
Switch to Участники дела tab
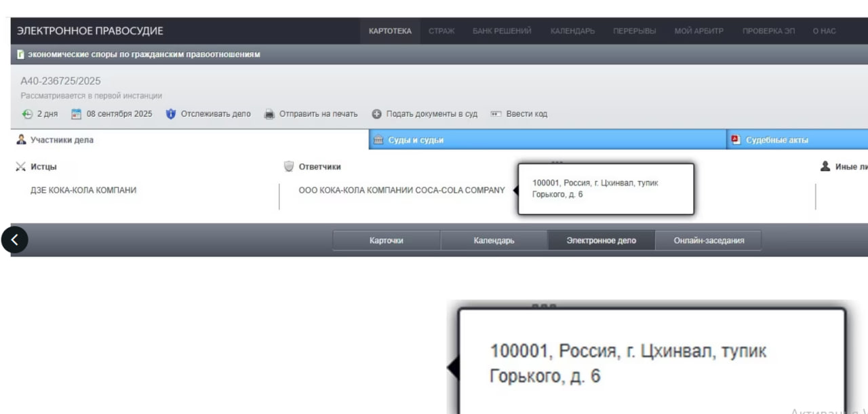(x=189, y=140)
